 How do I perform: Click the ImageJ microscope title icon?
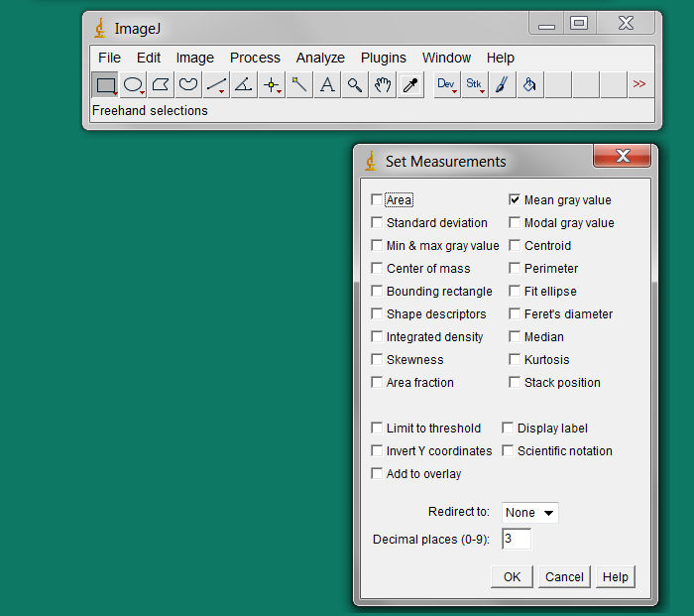(100, 28)
